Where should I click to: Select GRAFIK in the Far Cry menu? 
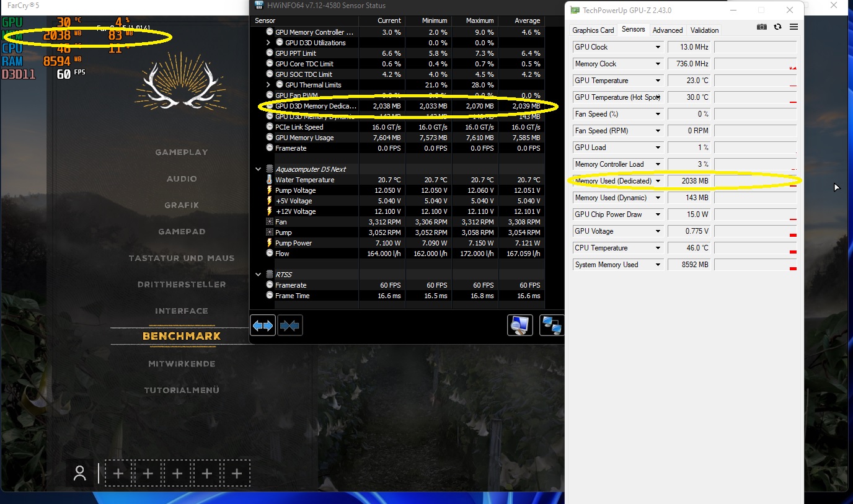182,205
